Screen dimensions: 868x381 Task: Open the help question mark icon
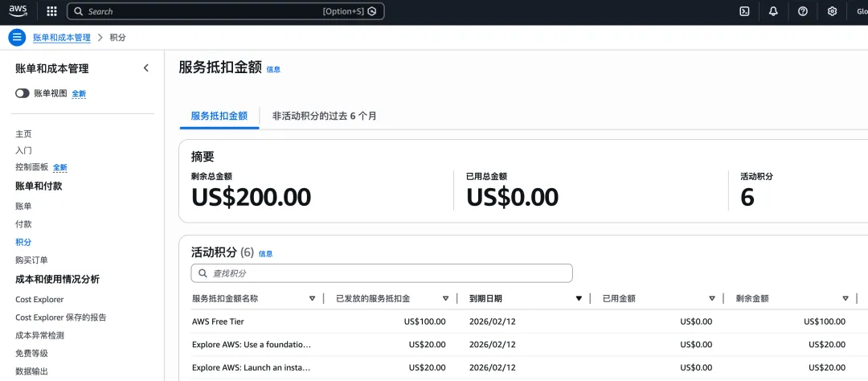[x=802, y=11]
